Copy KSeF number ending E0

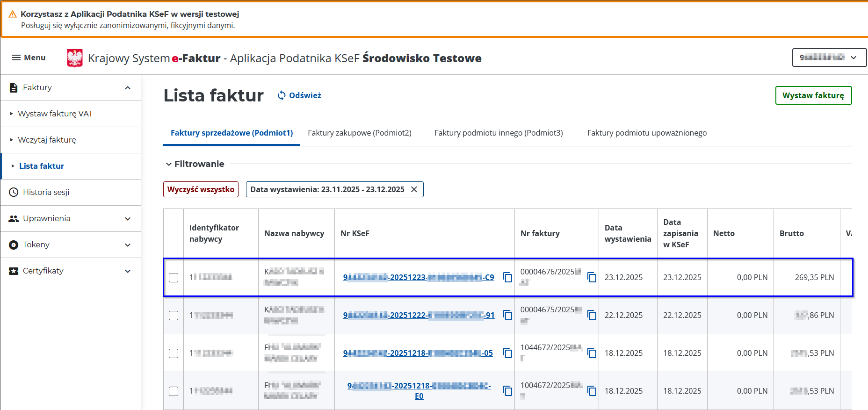507,391
